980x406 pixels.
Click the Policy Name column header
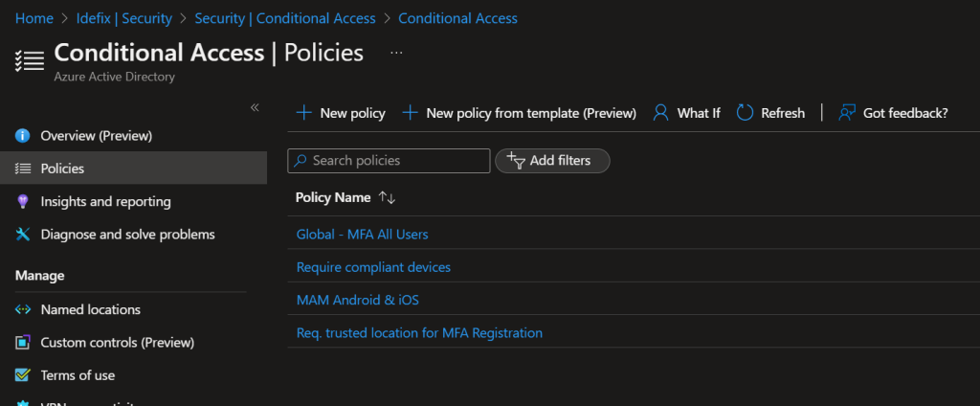click(333, 197)
